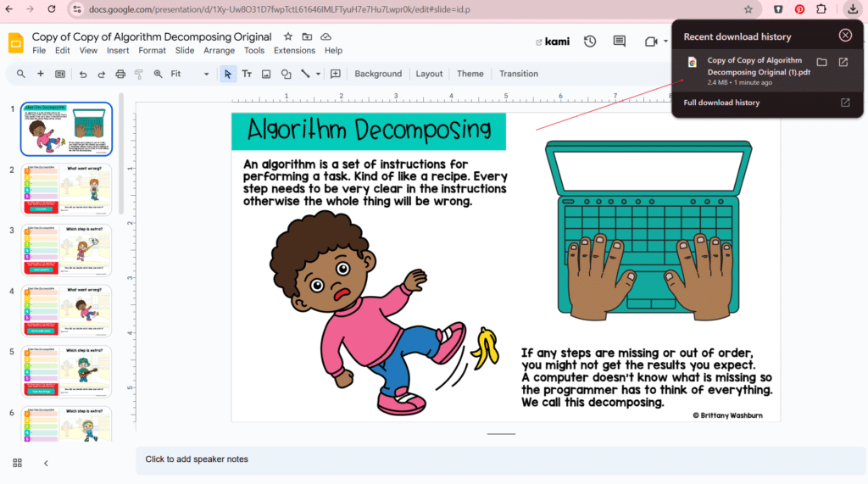The image size is (868, 484).
Task: Print the presentation
Action: [120, 75]
